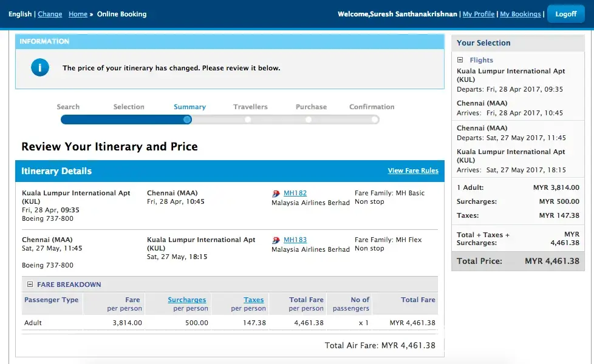Click the Travellers step marker dot

click(x=248, y=120)
